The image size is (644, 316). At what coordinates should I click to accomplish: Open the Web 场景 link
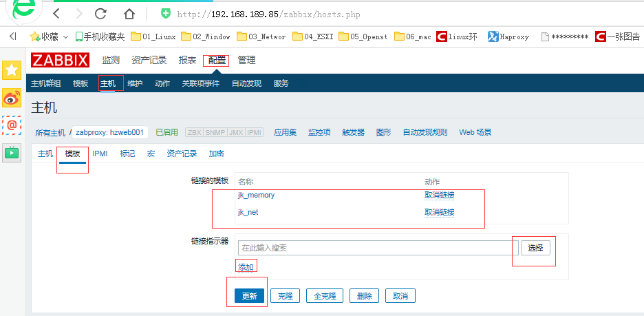pyautogui.click(x=475, y=132)
